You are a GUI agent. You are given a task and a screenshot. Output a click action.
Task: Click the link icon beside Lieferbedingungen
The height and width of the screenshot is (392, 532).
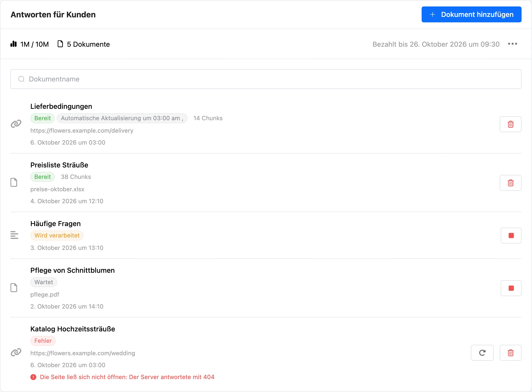pyautogui.click(x=16, y=124)
